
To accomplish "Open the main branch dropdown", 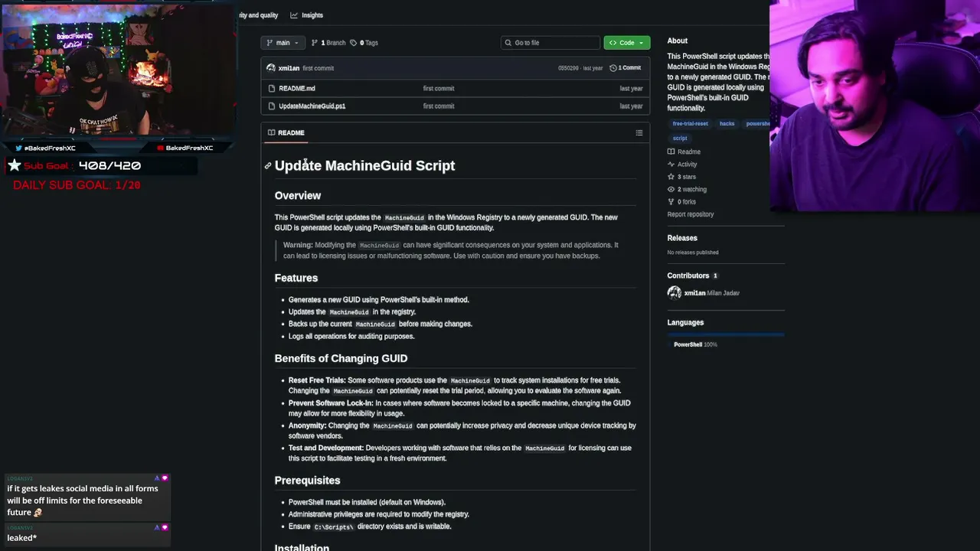I will tap(283, 43).
